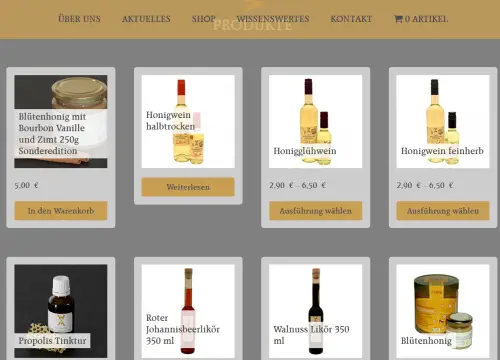
Task: Open the shopping cart icon
Action: (398, 19)
